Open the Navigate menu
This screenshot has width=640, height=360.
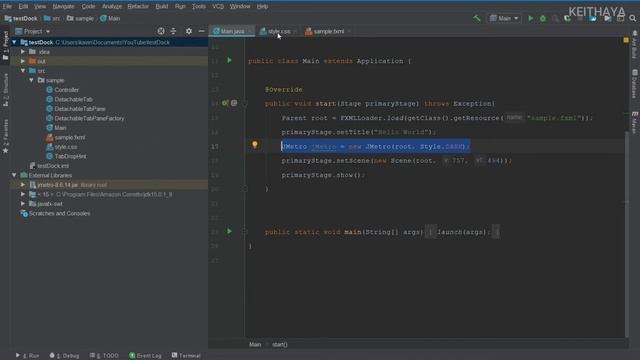(63, 6)
